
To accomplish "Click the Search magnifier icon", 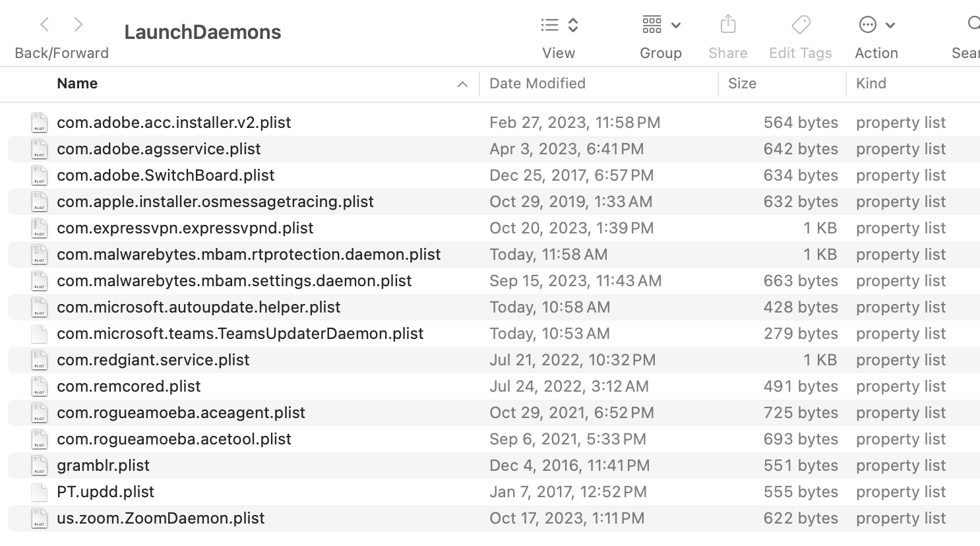I will click(973, 24).
